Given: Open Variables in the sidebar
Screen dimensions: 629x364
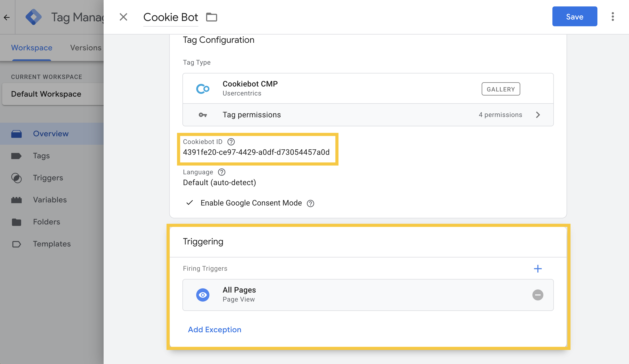Looking at the screenshot, I should 52,200.
